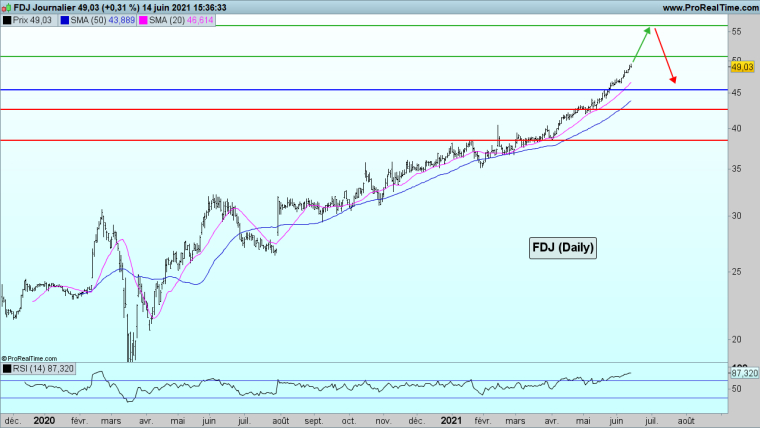Click the 2020 year label on time axis
Viewport: 760px width, 428px height.
[x=44, y=421]
